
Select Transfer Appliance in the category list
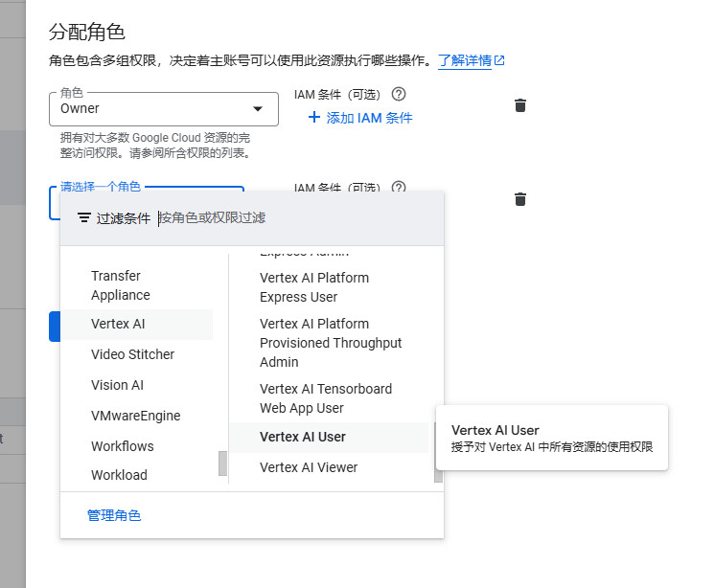point(121,285)
